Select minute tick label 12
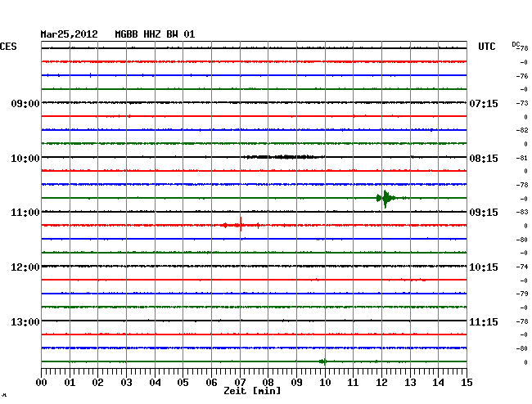 (x=381, y=382)
